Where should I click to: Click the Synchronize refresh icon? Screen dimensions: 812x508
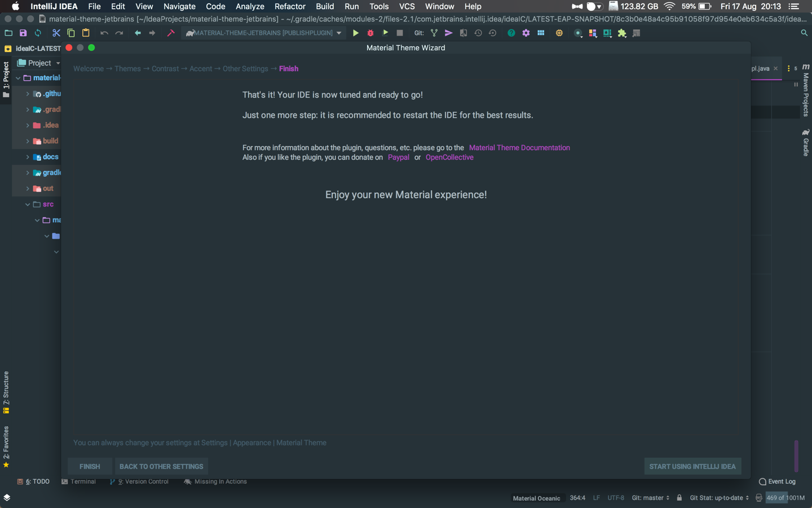[38, 33]
